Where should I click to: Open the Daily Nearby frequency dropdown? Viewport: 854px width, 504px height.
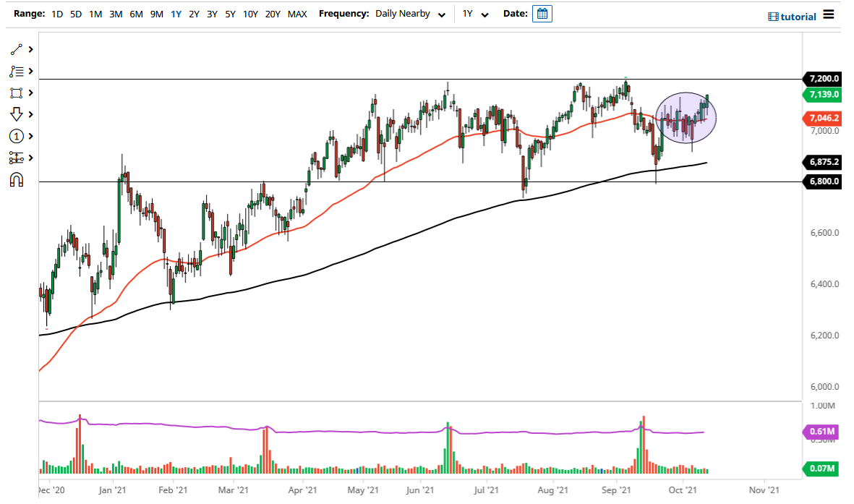(410, 14)
